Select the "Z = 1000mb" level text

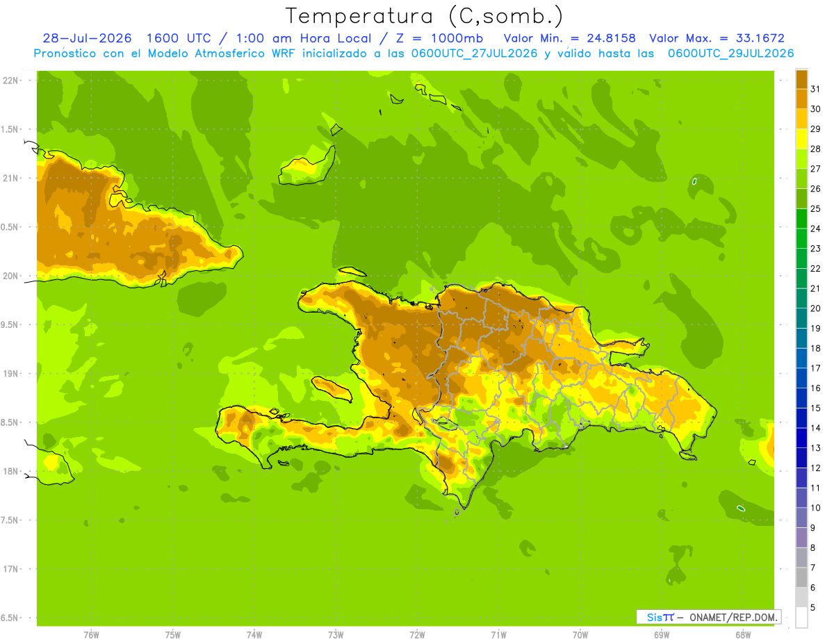coord(439,38)
